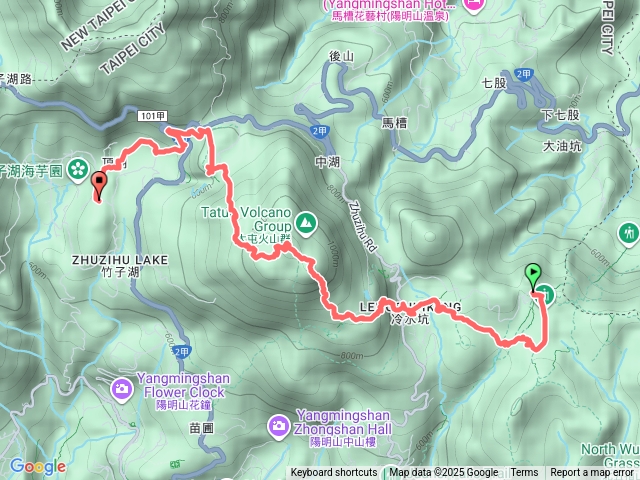Click the hiker icon at right edge
This screenshot has height=480, width=640.
pos(629,234)
